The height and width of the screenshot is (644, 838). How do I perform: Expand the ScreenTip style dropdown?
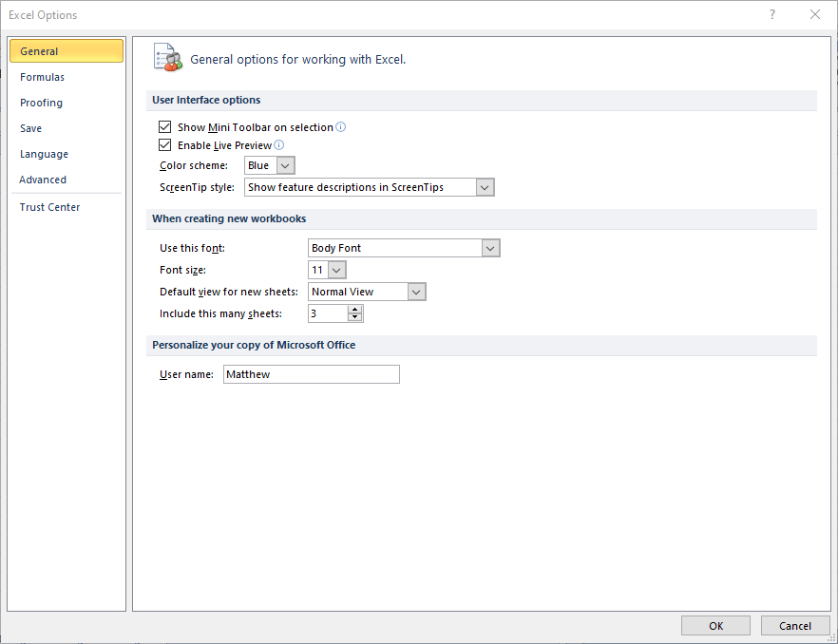pyautogui.click(x=485, y=187)
